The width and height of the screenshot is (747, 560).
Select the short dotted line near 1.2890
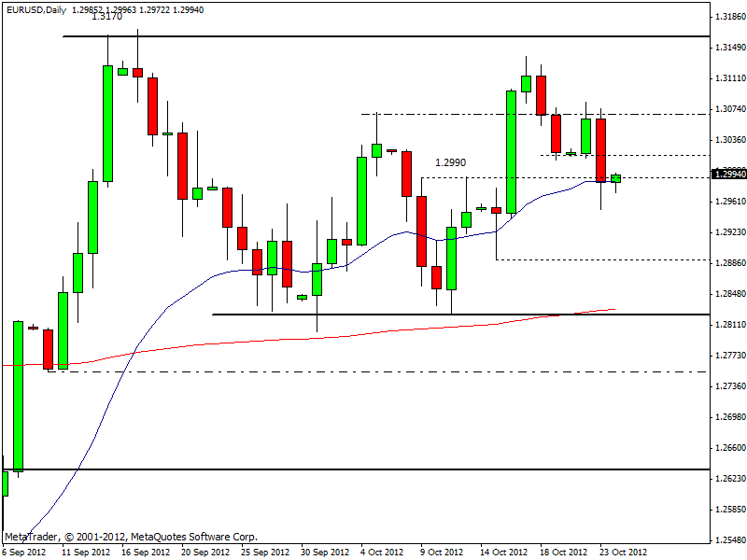coord(598,259)
